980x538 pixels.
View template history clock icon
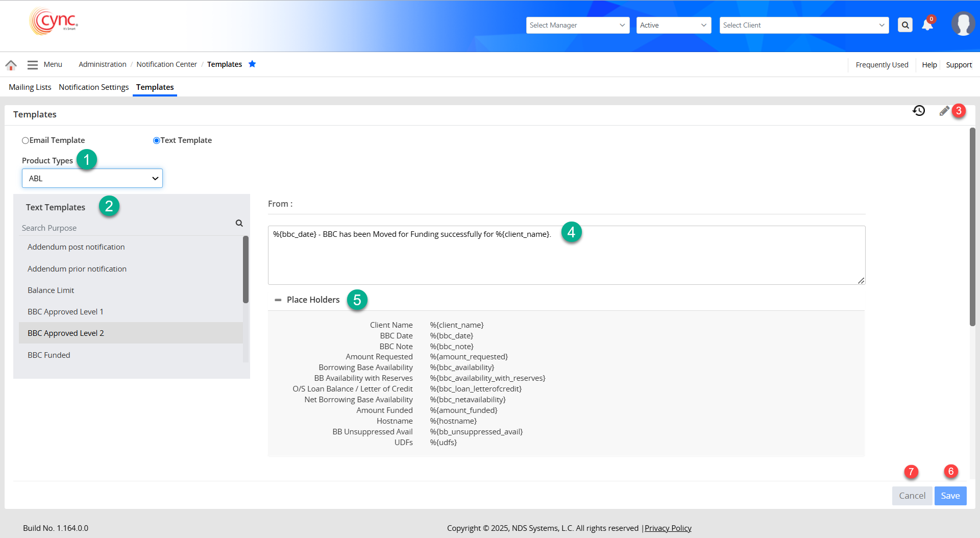click(919, 111)
